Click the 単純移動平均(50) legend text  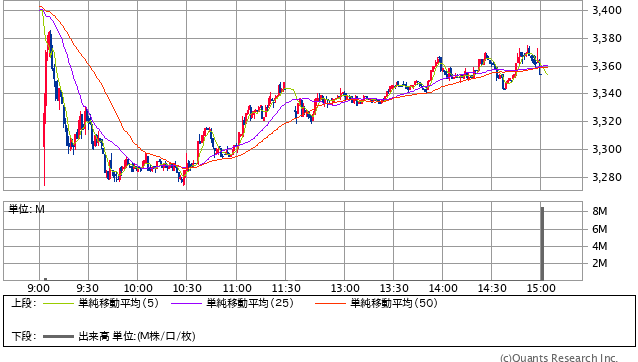pos(394,303)
